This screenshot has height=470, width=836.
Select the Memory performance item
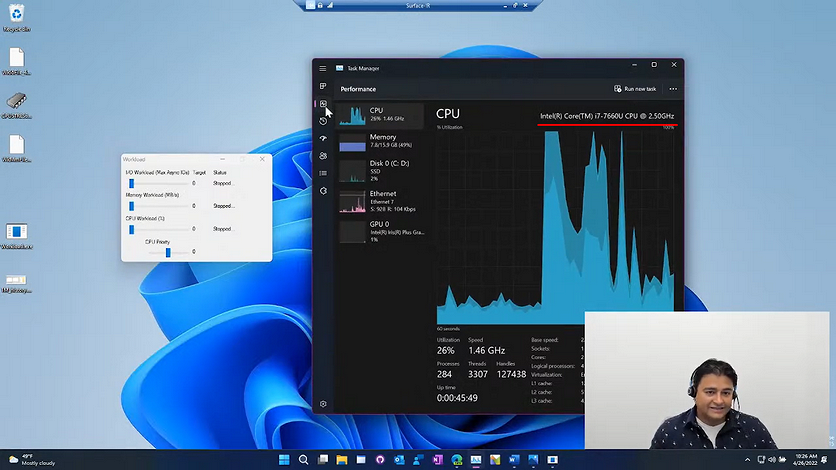pyautogui.click(x=381, y=142)
